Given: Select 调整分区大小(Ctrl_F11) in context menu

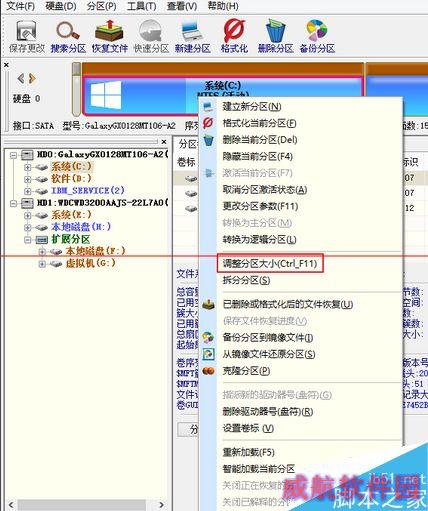Looking at the screenshot, I should (270, 264).
